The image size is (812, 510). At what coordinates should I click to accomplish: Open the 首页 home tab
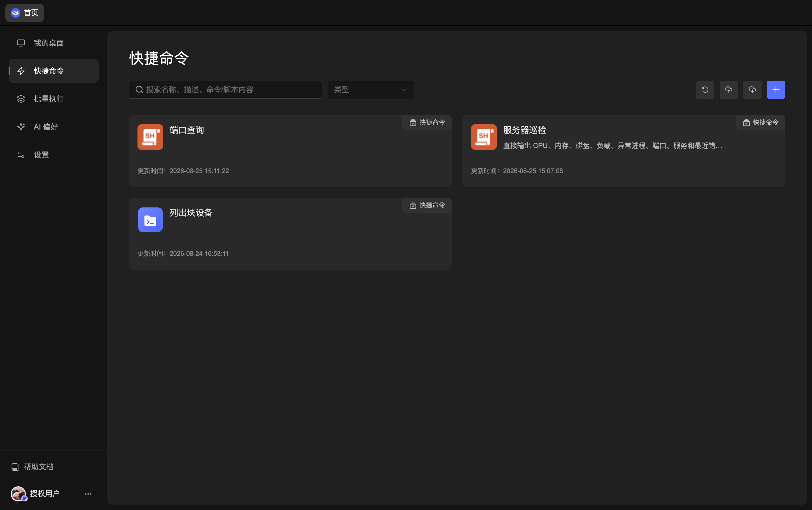[x=25, y=13]
